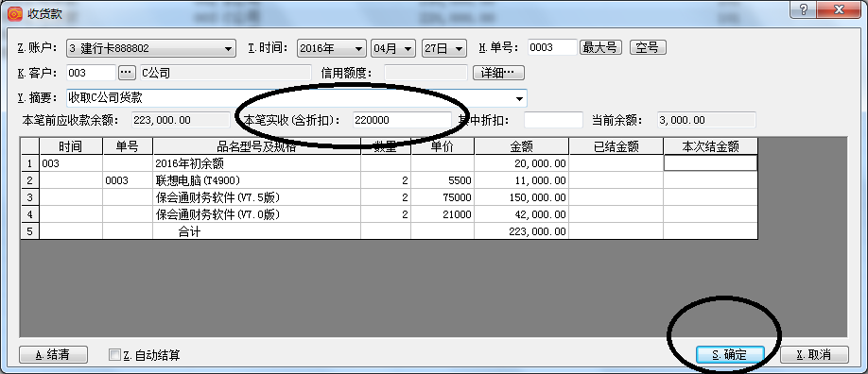The width and height of the screenshot is (868, 374).
Task: Expand the 账户 account dropdown
Action: pyautogui.click(x=229, y=49)
